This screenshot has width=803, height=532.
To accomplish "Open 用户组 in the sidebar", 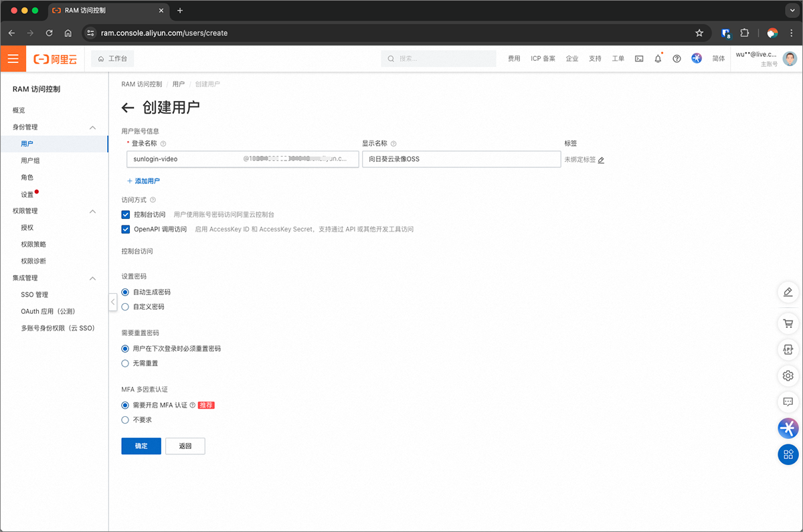I will [x=30, y=161].
